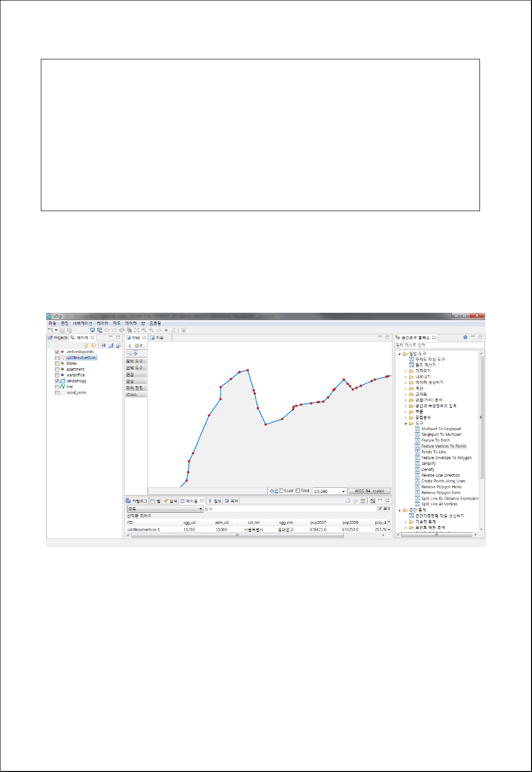The height and width of the screenshot is (772, 532).
Task: Toggle the Scale checkbox below the map
Action: (x=282, y=491)
